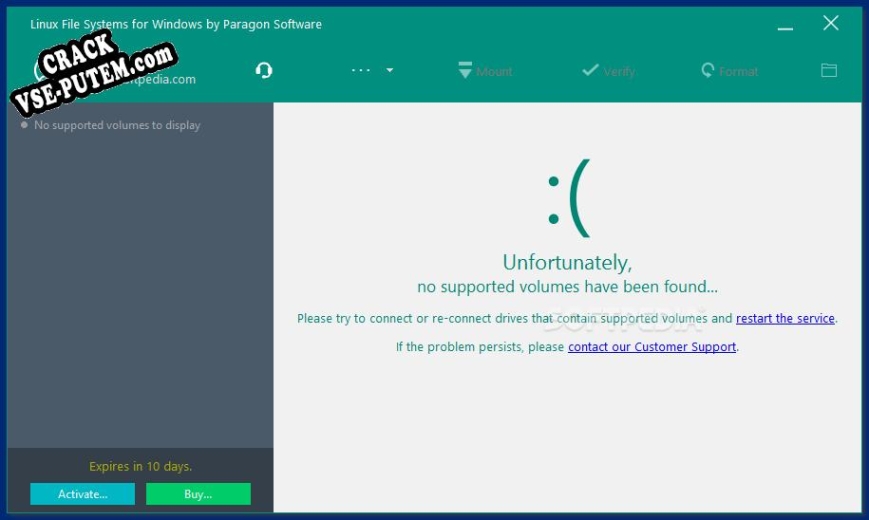Screen dimensions: 869x520
Task: Click the Format toolbar button
Action: coord(729,71)
